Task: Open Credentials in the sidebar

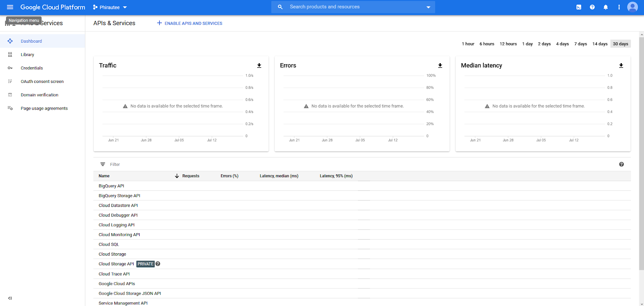Action: [x=42, y=68]
